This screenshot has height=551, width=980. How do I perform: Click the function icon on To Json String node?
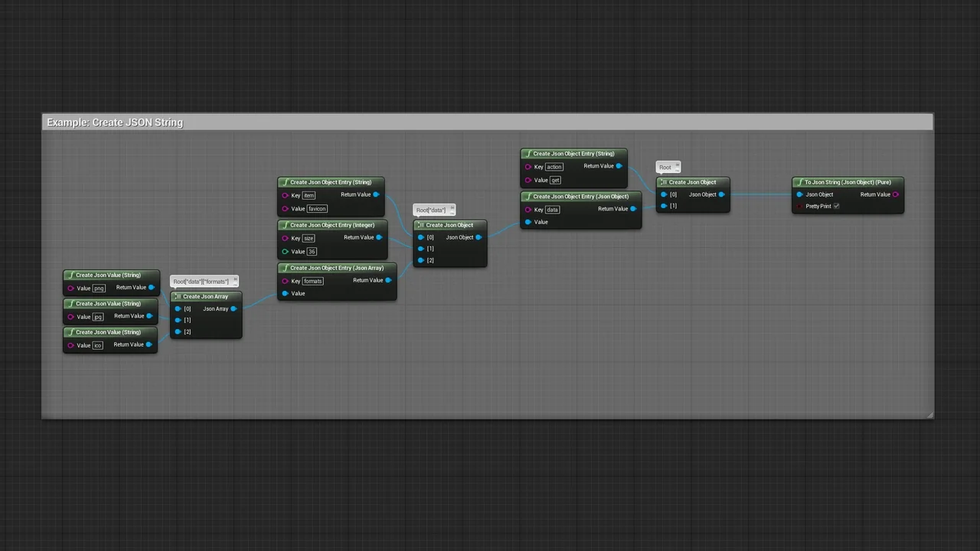click(799, 182)
